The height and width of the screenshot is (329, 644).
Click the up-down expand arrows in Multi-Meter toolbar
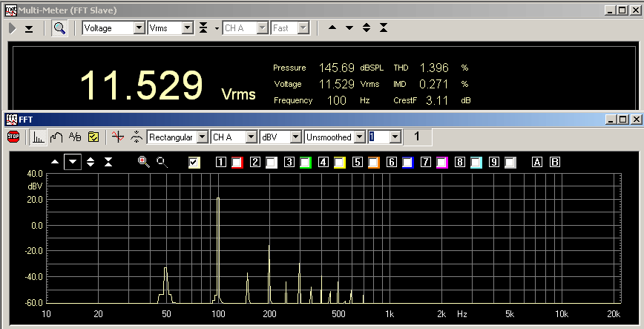[367, 27]
